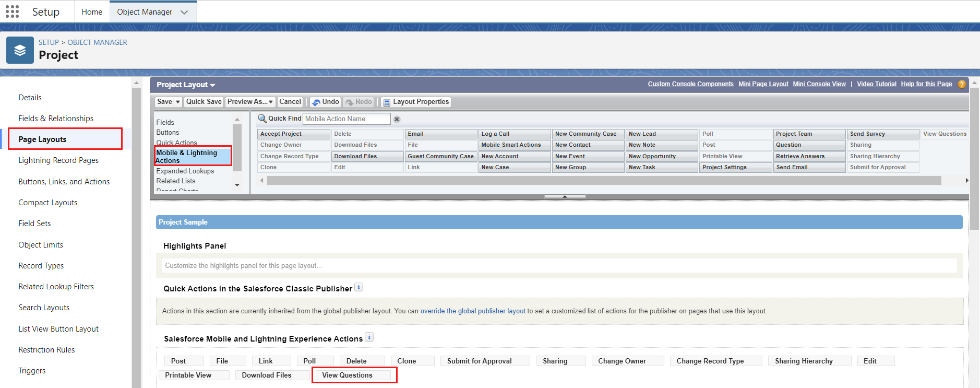Viewport: 980px width, 388px height.
Task: Click the Save button
Action: (164, 102)
